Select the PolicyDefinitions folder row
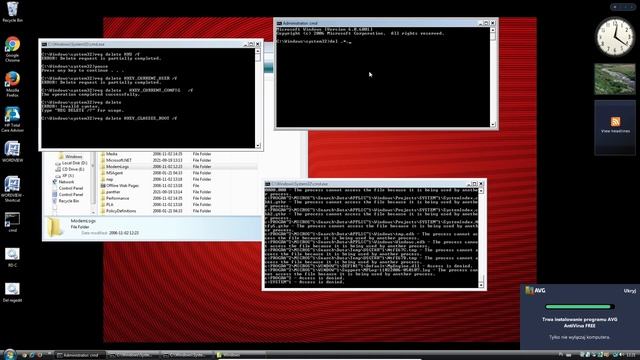This screenshot has width=640, height=360. point(179,211)
